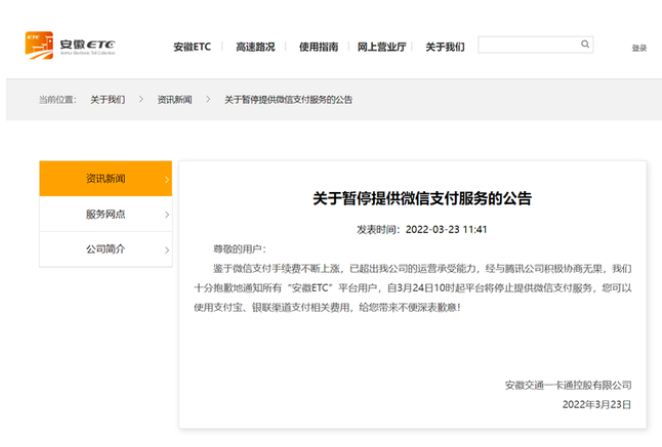Go to 关于我们 in the breadcrumb

click(108, 100)
